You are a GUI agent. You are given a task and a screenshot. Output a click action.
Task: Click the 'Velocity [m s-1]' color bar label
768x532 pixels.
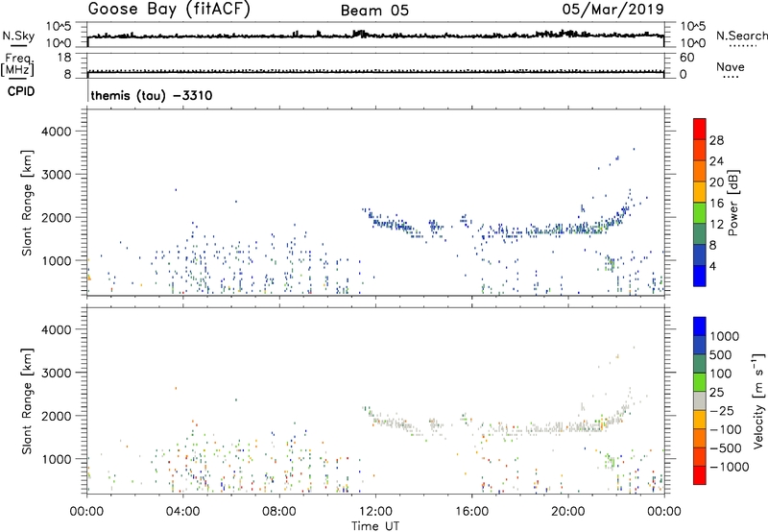[x=758, y=400]
